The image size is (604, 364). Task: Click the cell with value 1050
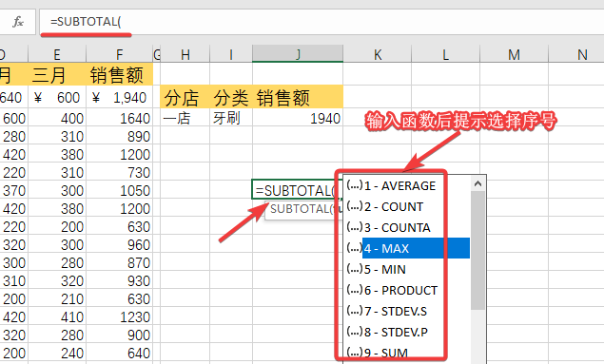coord(120,190)
